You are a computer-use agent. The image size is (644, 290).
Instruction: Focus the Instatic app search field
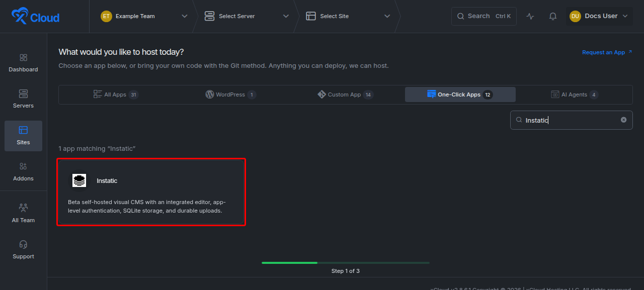click(571, 120)
